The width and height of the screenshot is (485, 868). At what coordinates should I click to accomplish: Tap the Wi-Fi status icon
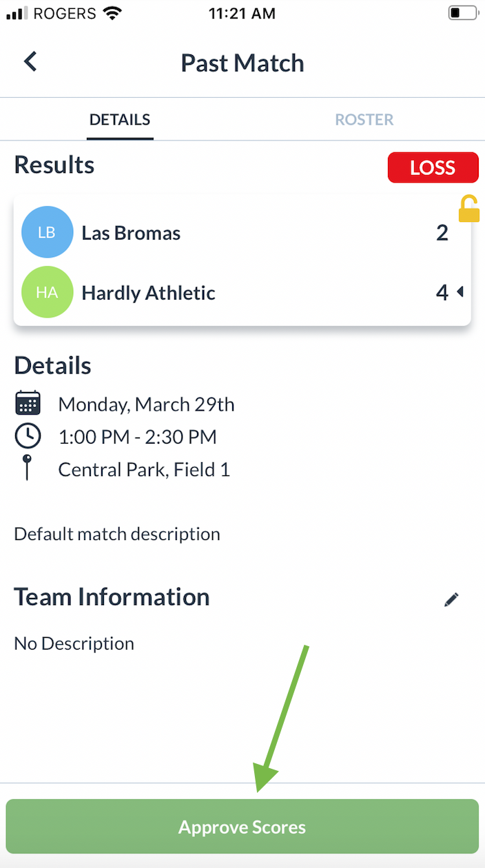[x=111, y=12]
